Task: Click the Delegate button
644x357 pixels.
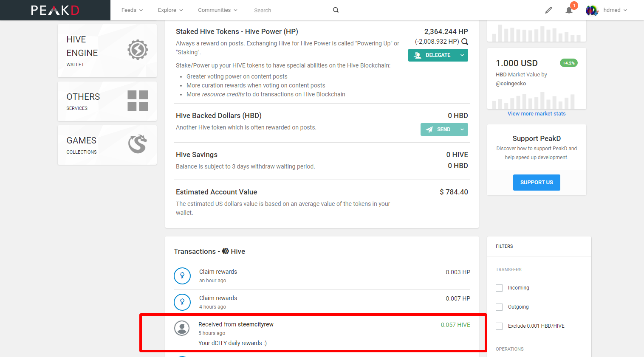Action: (432, 55)
